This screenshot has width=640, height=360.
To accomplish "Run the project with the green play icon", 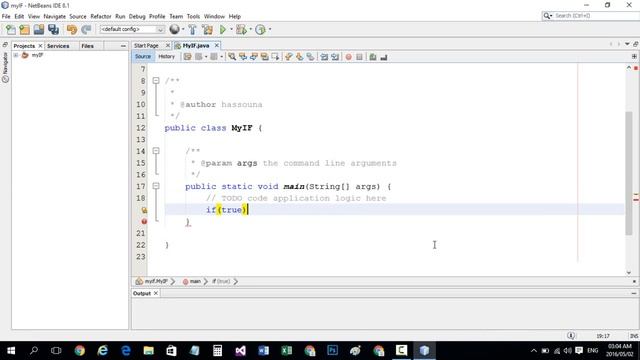I will [x=223, y=29].
